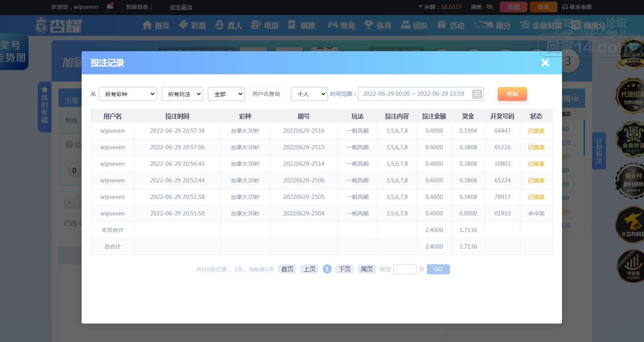Toggle balance visibility eye icon
The image size is (644, 342).
pos(489,7)
